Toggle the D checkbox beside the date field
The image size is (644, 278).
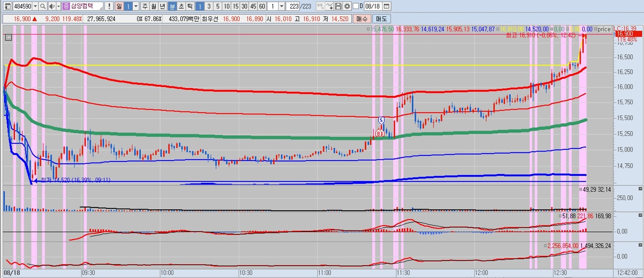coord(356,6)
